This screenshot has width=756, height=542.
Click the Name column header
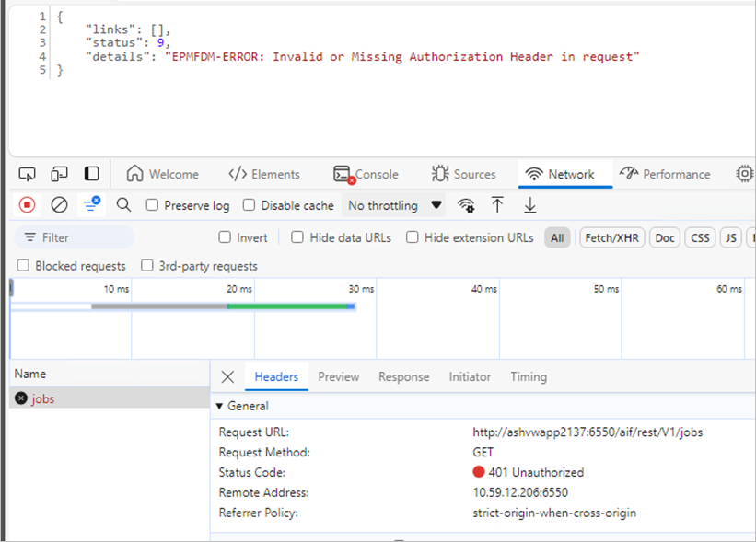point(29,374)
